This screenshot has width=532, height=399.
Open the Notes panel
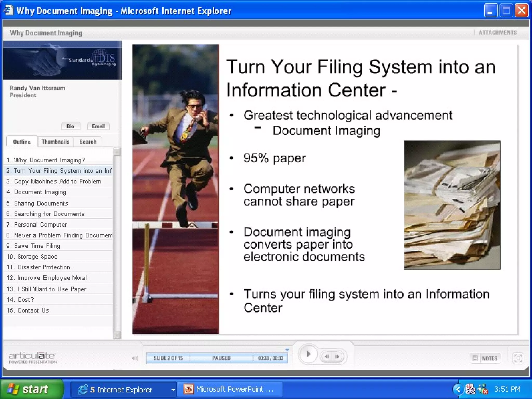(x=485, y=358)
